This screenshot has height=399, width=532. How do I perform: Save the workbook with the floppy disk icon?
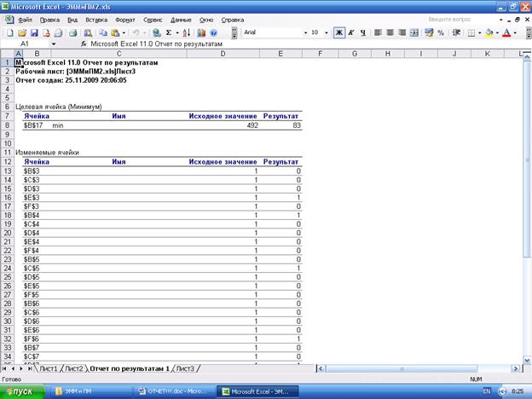coord(34,33)
